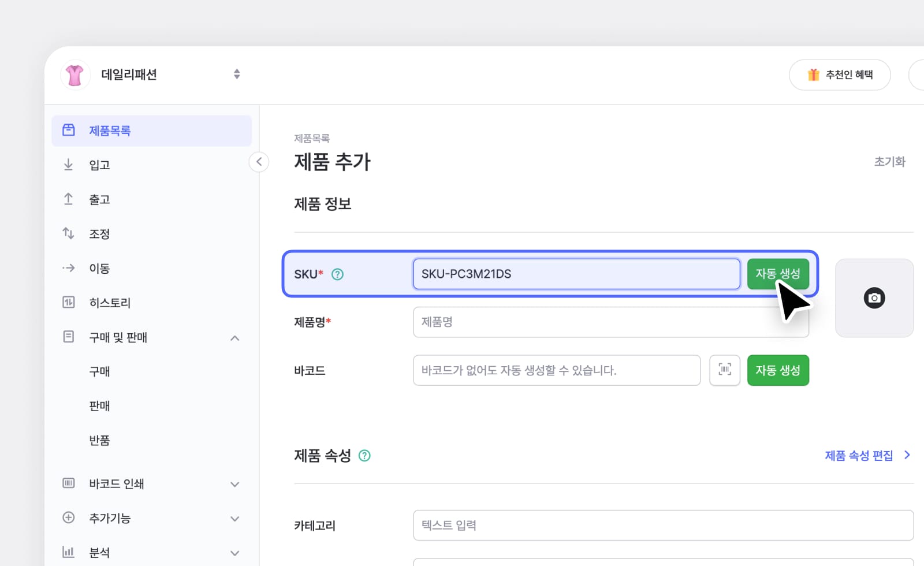Click the camera icon to add product photo
924x566 pixels.
point(874,298)
